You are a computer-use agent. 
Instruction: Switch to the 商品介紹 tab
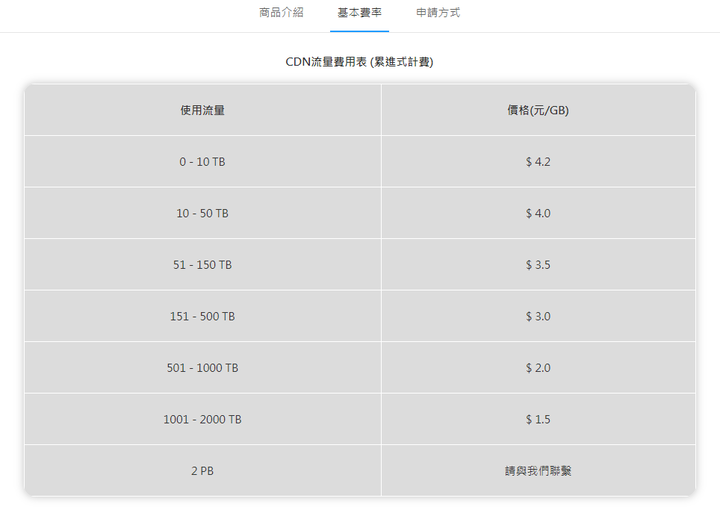click(x=281, y=13)
